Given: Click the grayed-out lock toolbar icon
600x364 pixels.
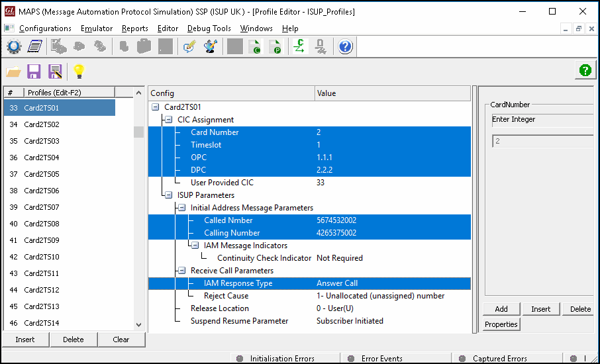Looking at the screenshot, I should [x=321, y=46].
